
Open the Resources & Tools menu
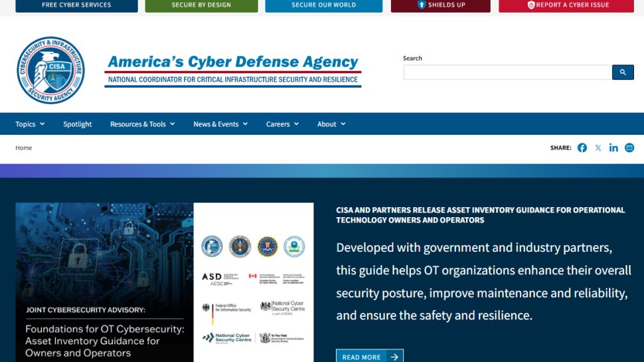(143, 124)
